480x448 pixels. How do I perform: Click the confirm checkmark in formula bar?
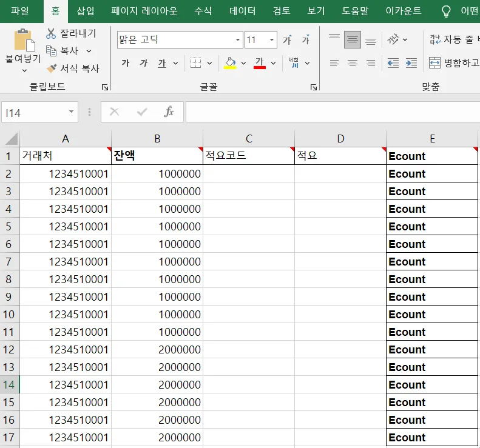[x=142, y=112]
